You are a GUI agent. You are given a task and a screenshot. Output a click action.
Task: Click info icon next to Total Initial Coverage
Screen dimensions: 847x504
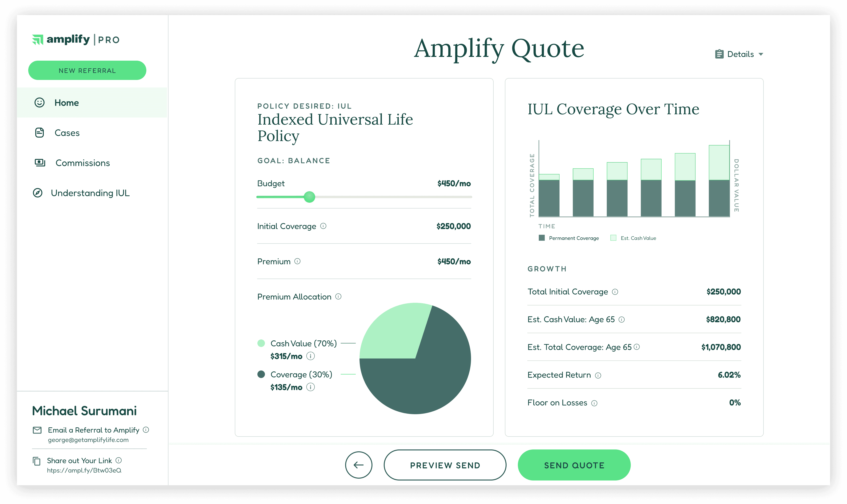pos(615,292)
